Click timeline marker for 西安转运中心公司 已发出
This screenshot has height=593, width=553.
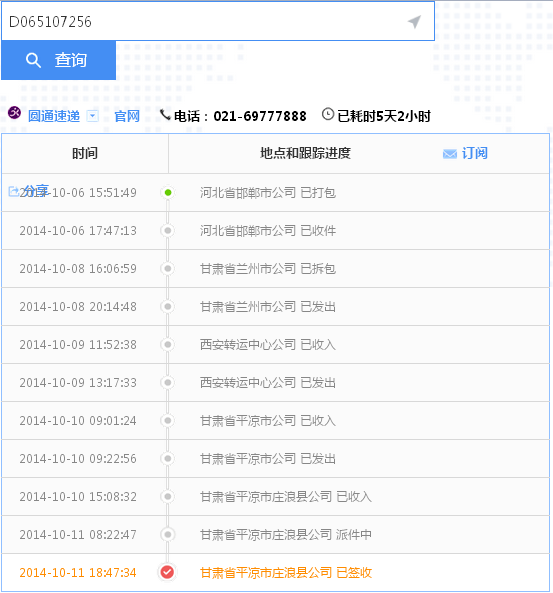click(168, 382)
